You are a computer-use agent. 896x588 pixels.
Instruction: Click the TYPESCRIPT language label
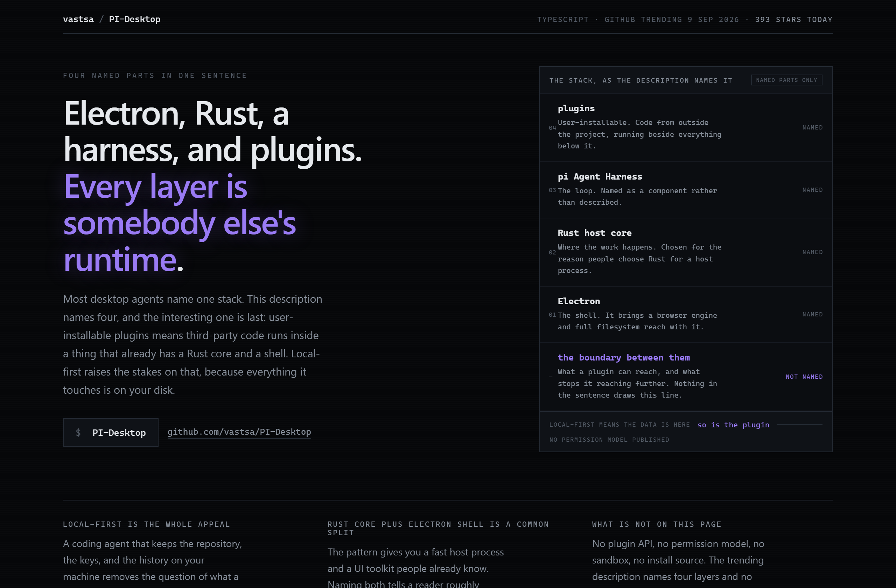click(562, 20)
